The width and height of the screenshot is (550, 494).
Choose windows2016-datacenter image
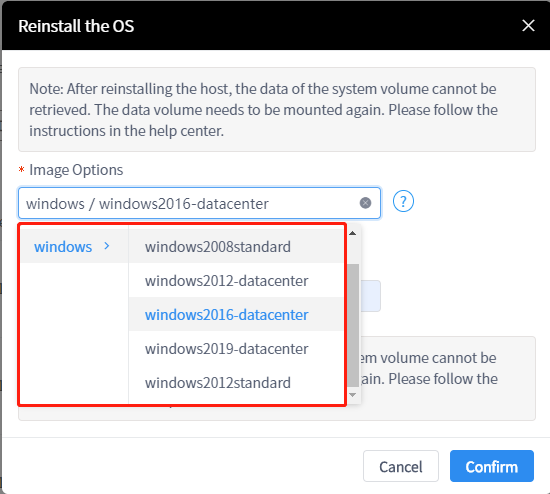tap(236, 314)
